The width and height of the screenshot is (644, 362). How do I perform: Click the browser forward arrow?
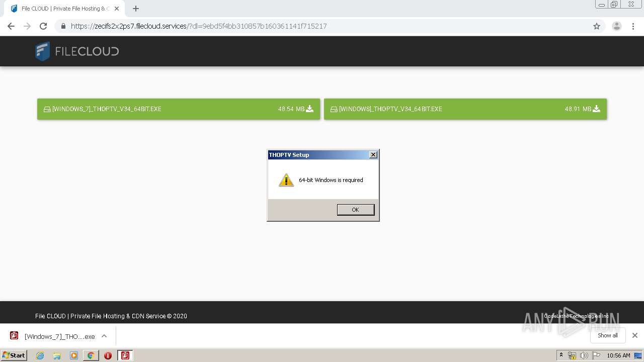(x=27, y=26)
